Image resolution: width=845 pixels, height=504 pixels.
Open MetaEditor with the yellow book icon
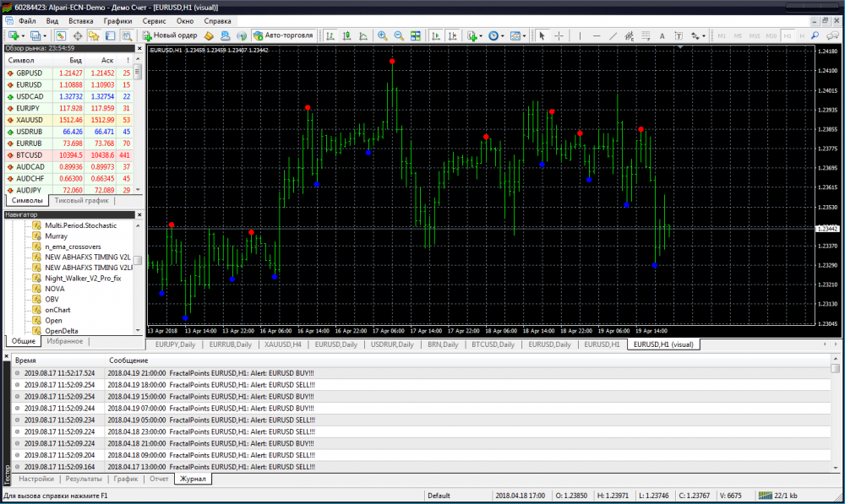(209, 35)
